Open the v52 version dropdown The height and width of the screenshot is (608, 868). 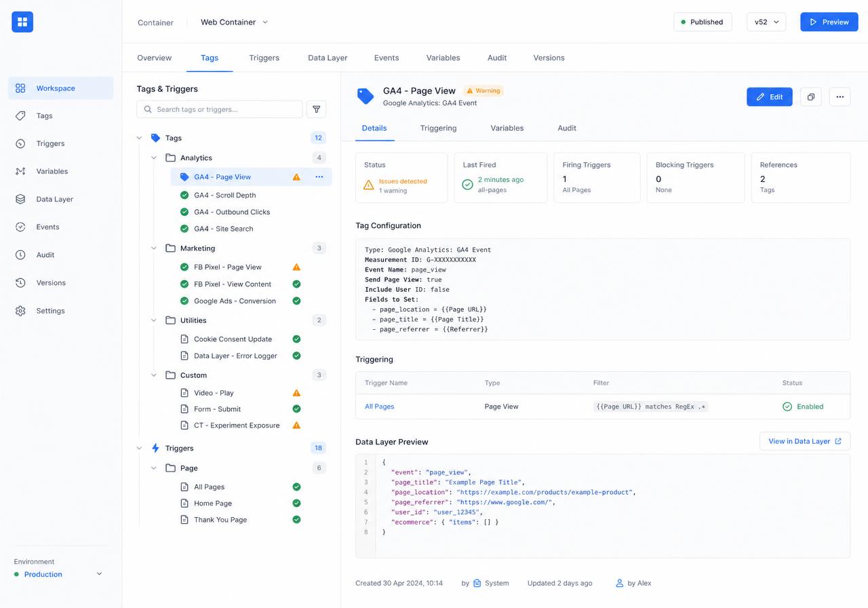point(766,22)
